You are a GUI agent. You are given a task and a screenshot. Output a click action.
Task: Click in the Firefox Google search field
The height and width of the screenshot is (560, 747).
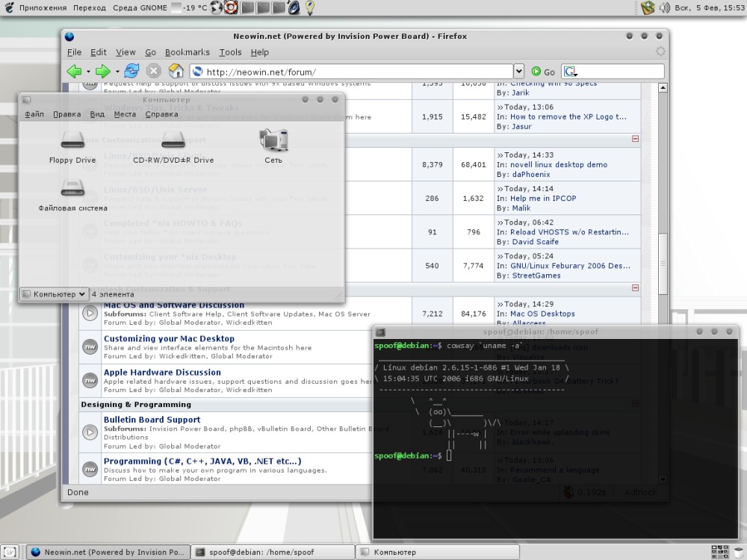(621, 72)
